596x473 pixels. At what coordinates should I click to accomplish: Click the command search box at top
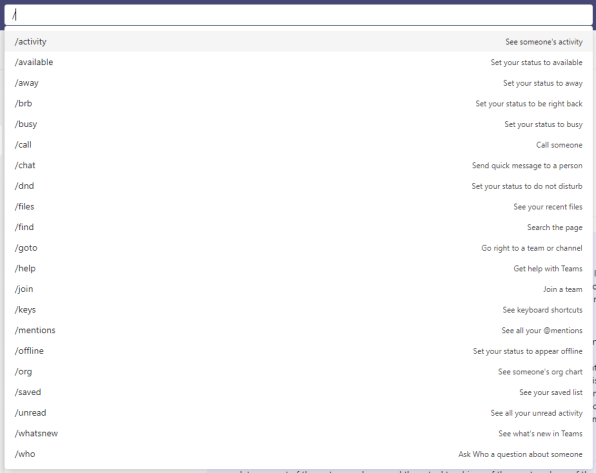298,15
